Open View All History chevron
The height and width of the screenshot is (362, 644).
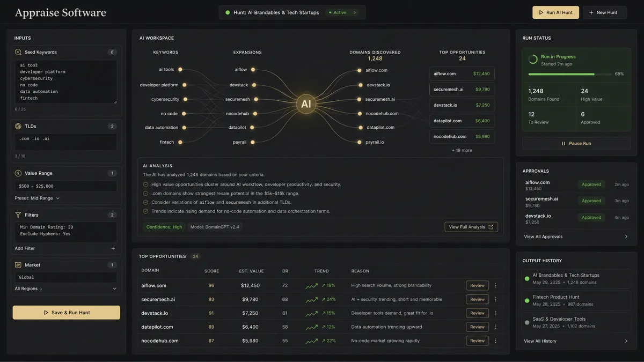626,341
